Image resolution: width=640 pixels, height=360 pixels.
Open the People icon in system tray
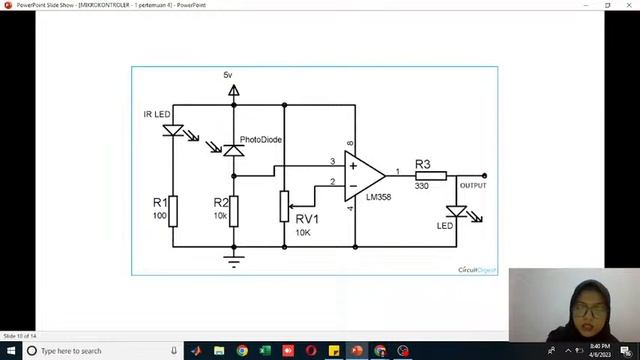(x=551, y=351)
